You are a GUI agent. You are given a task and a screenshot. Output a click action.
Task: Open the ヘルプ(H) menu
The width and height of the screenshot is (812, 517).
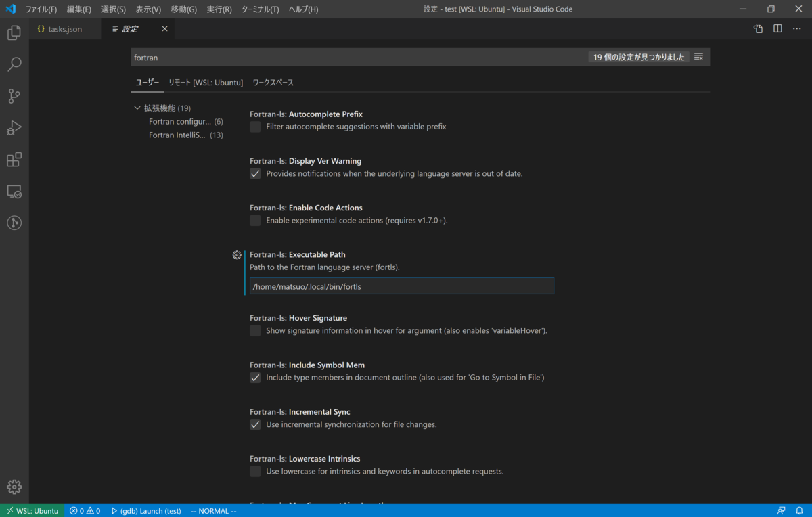(303, 9)
